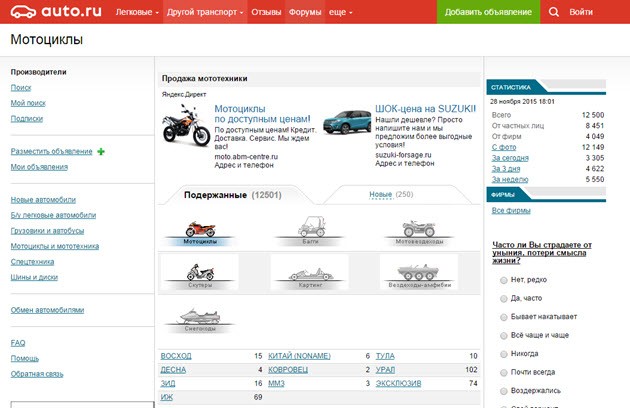The height and width of the screenshot is (408, 630).
Task: Choose the Мотовездеходы category icon
Action: coord(418,229)
